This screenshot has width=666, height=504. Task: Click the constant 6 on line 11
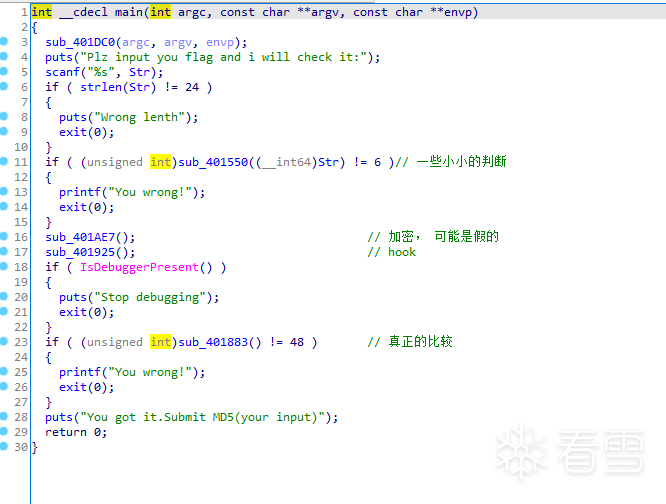point(378,162)
